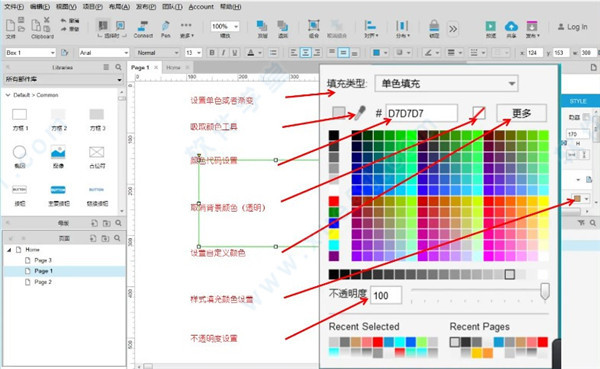
Task: Select the Pen tool in toolbar
Action: 165,29
